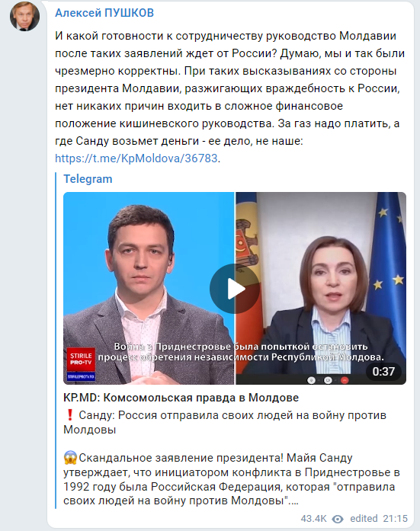The height and width of the screenshot is (531, 420).
Task: Click the edited 21:15 timestamp
Action: [x=379, y=519]
